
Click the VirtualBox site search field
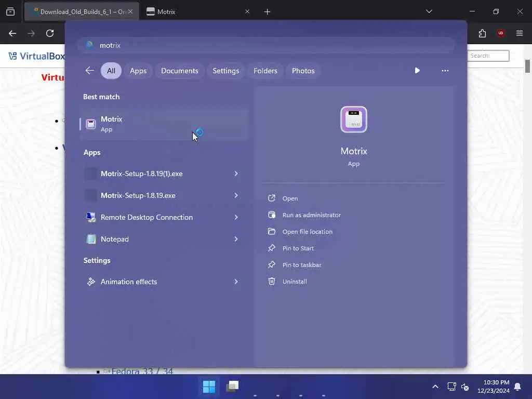(x=488, y=56)
